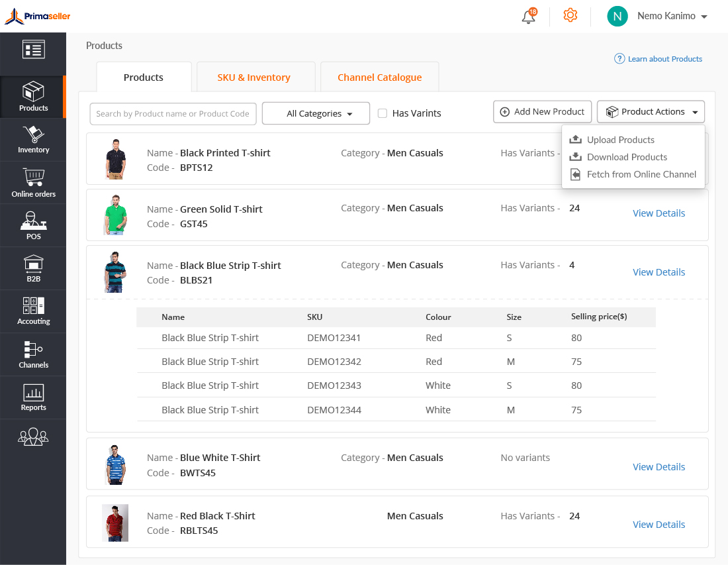
Task: Expand the All Categories dropdown
Action: pyautogui.click(x=316, y=113)
